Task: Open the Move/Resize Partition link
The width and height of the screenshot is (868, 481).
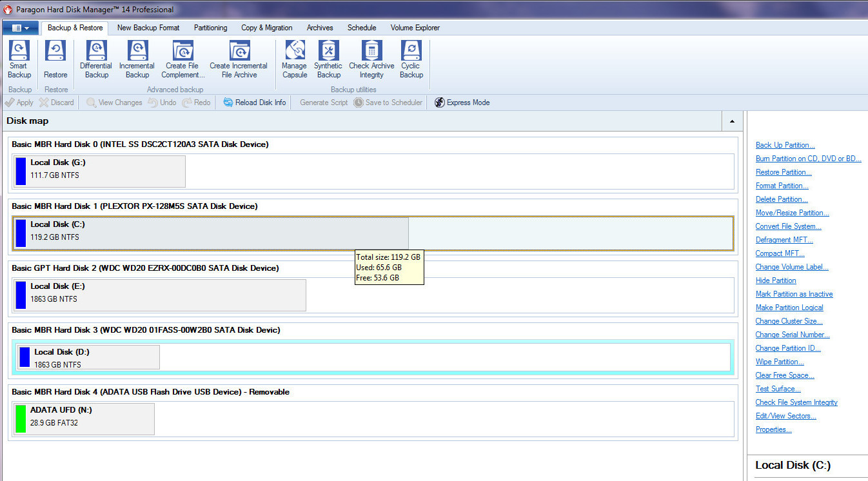Action: 792,213
